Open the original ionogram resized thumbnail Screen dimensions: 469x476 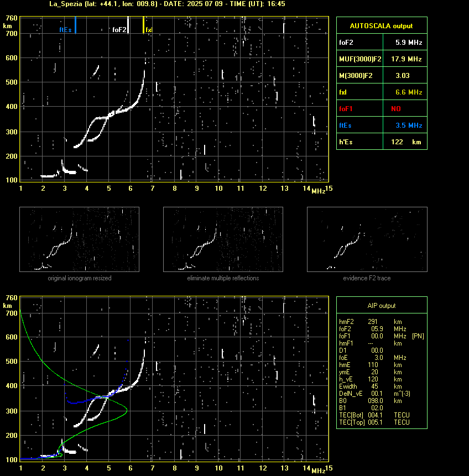click(x=79, y=239)
